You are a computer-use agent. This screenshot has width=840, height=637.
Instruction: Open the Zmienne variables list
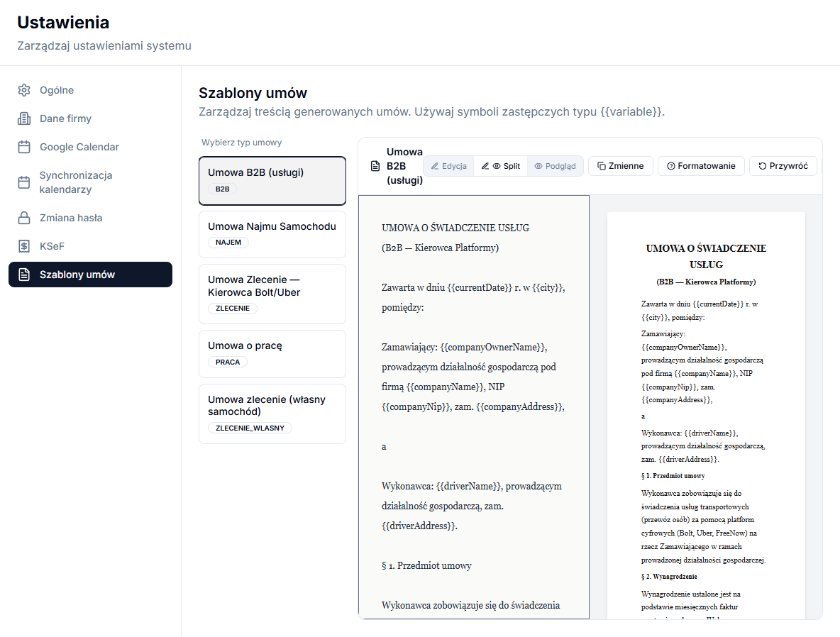coord(620,166)
